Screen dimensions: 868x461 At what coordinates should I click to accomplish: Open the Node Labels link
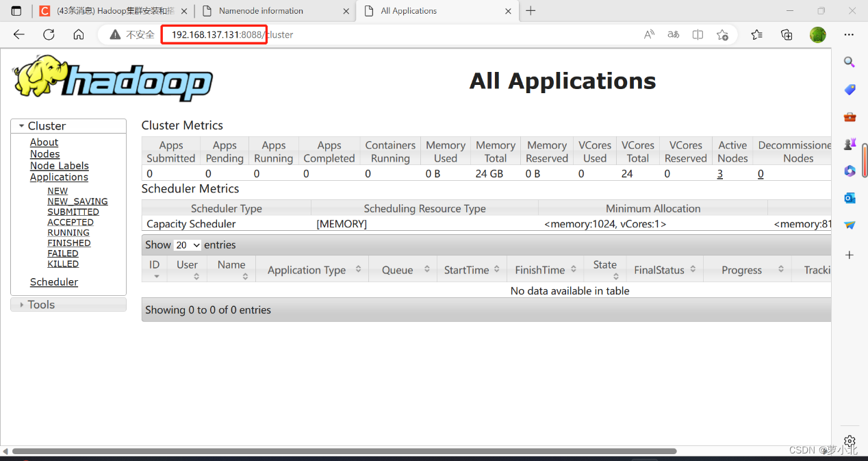tap(60, 166)
